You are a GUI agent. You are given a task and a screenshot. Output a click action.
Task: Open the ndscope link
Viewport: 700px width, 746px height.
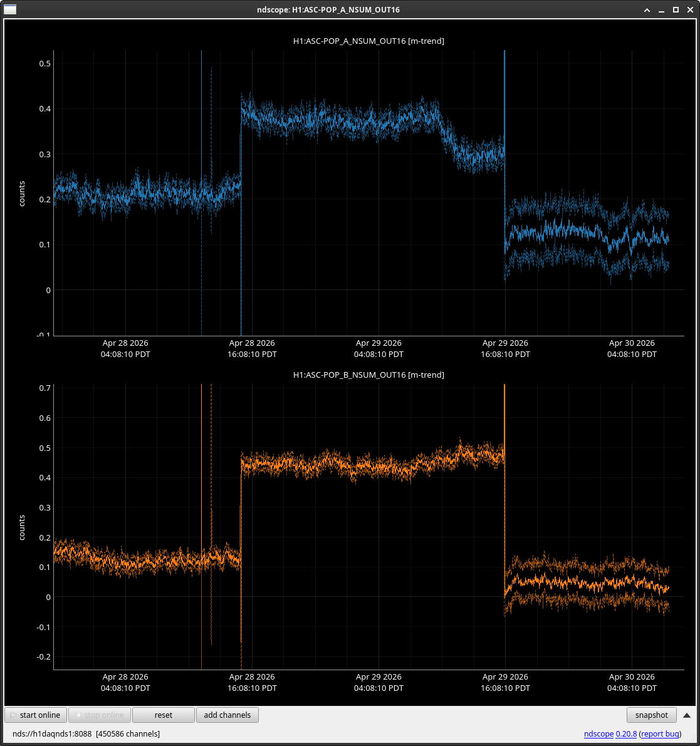click(598, 733)
